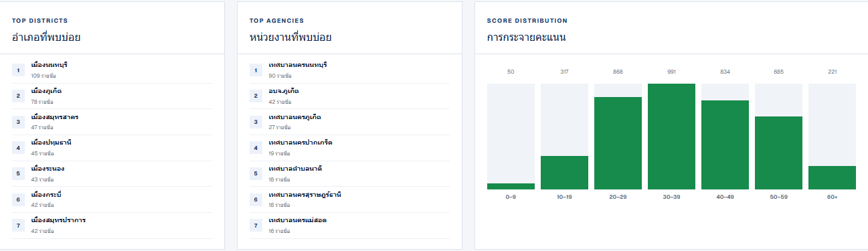The height and width of the screenshot is (251, 868).
Task: Click the rank 4 badge beside เทศบาลนครปากเกร็ด
Action: [x=256, y=148]
